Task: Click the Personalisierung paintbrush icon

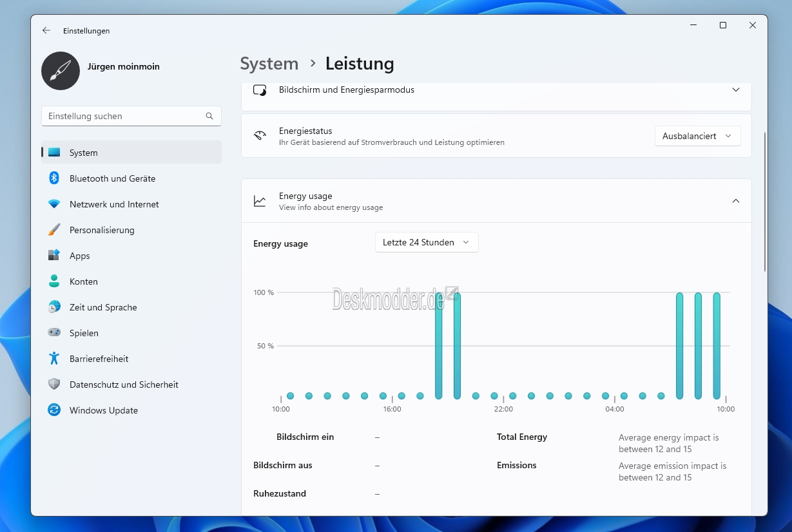Action: coord(54,230)
